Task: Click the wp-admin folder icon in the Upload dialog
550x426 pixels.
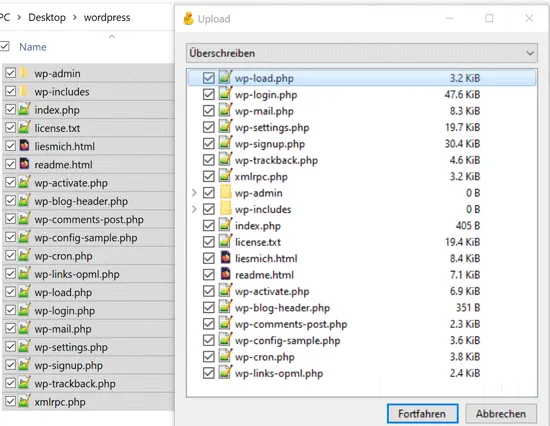Action: pyautogui.click(x=226, y=192)
